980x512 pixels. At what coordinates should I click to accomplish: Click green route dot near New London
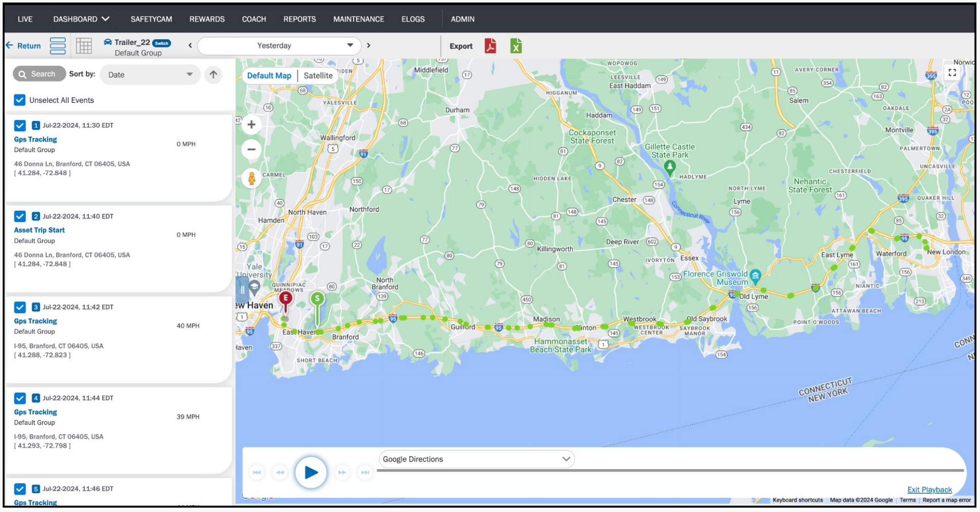pyautogui.click(x=926, y=248)
